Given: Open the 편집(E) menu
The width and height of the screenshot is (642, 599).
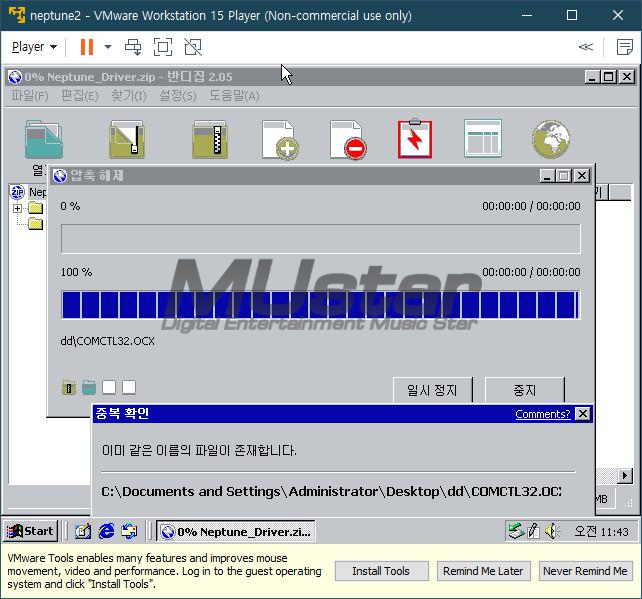Looking at the screenshot, I should coord(79,96).
